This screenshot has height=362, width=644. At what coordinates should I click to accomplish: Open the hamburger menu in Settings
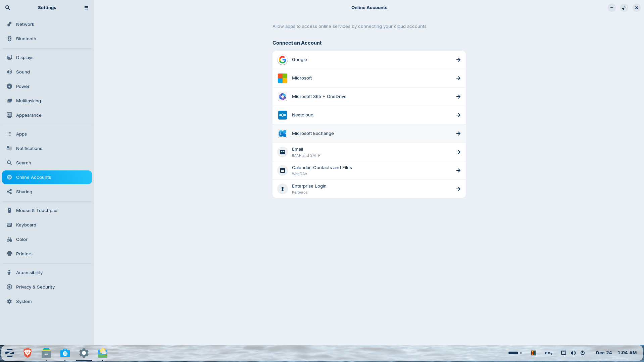(86, 7)
